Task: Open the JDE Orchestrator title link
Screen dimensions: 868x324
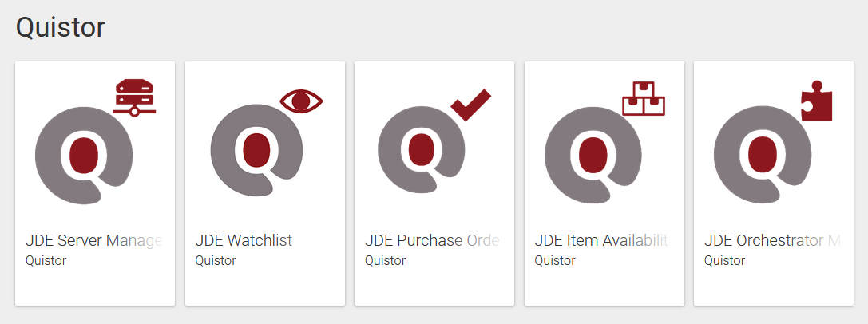Action: click(771, 240)
